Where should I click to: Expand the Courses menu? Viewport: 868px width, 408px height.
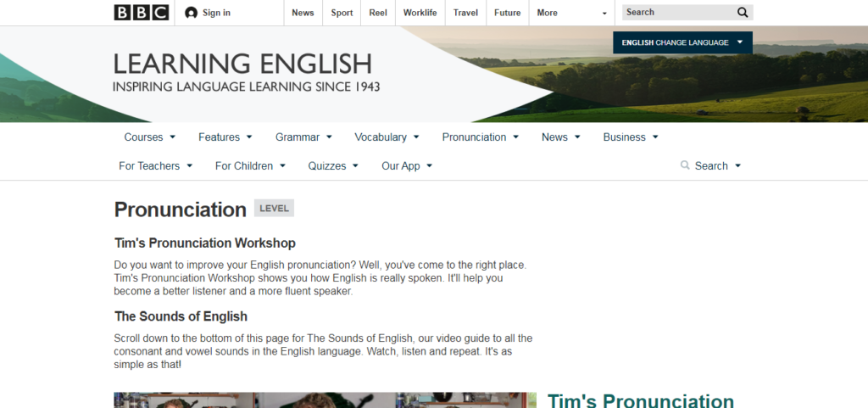[x=149, y=137]
